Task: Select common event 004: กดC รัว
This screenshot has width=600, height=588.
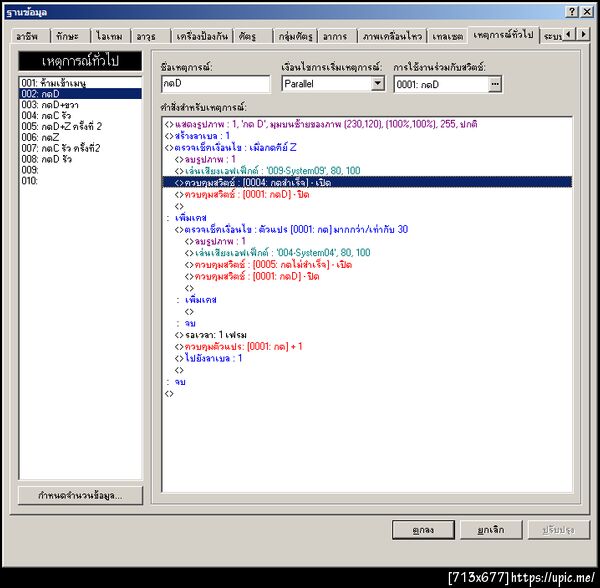Action: click(80, 115)
